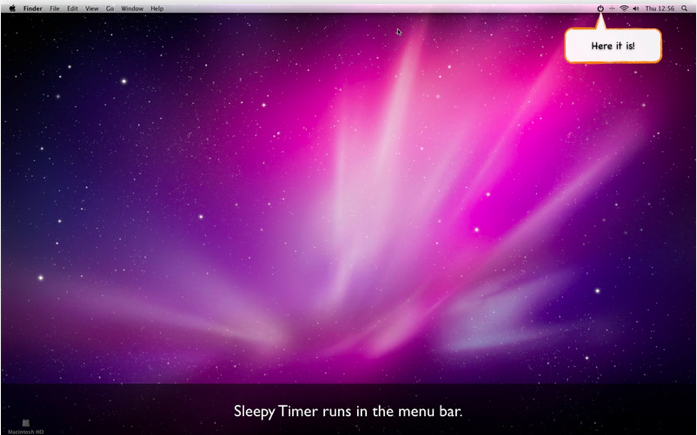Open the Finder menu
The width and height of the screenshot is (697, 435).
pos(33,8)
